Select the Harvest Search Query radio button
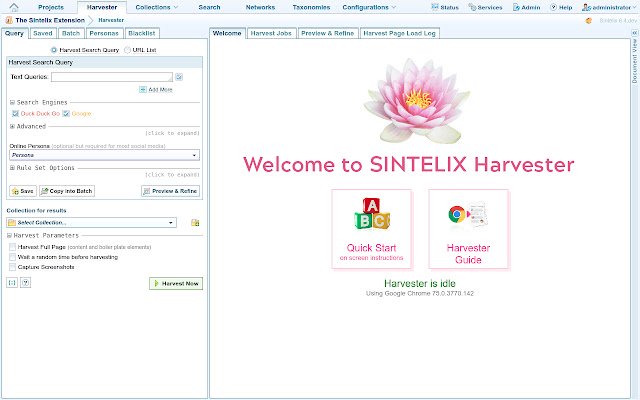640x400 pixels. click(54, 50)
